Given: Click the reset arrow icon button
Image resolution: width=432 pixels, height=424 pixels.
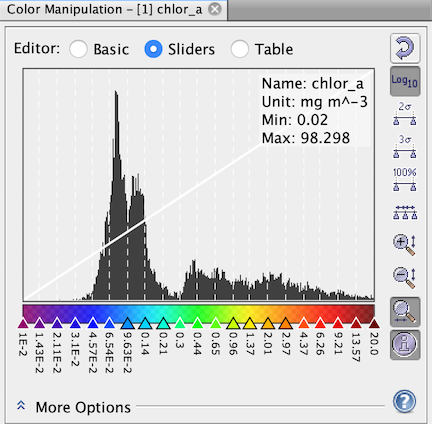Looking at the screenshot, I should pos(405,48).
